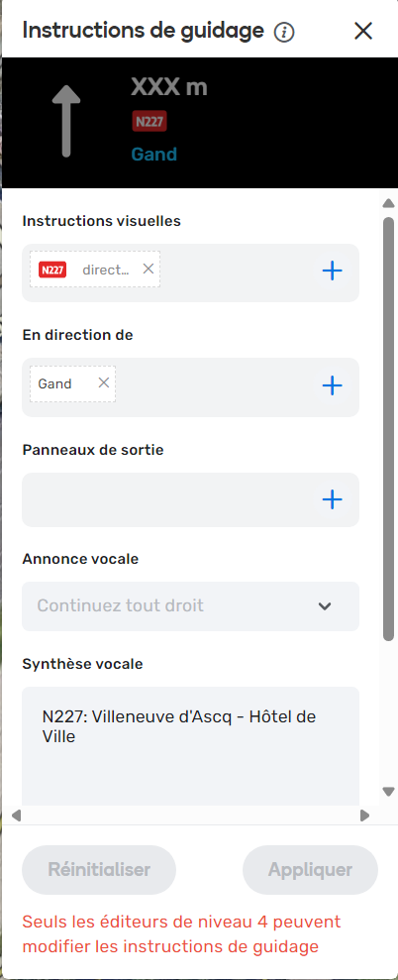Viewport: 398px width, 980px height.
Task: Click the chevron arrow of Continuez tout droit
Action: click(x=325, y=606)
